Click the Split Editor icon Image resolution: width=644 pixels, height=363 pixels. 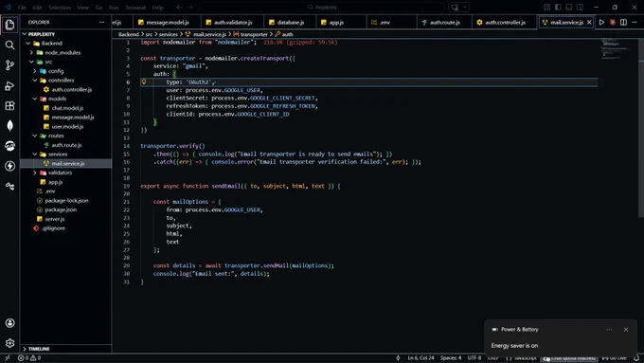point(623,22)
